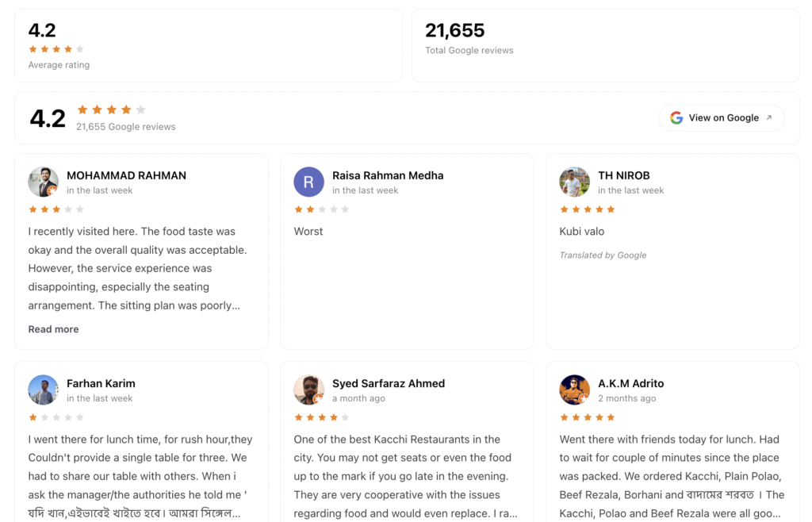Screen dimensions: 812x522
Task: Click the external link arrow icon
Action: coord(769,117)
